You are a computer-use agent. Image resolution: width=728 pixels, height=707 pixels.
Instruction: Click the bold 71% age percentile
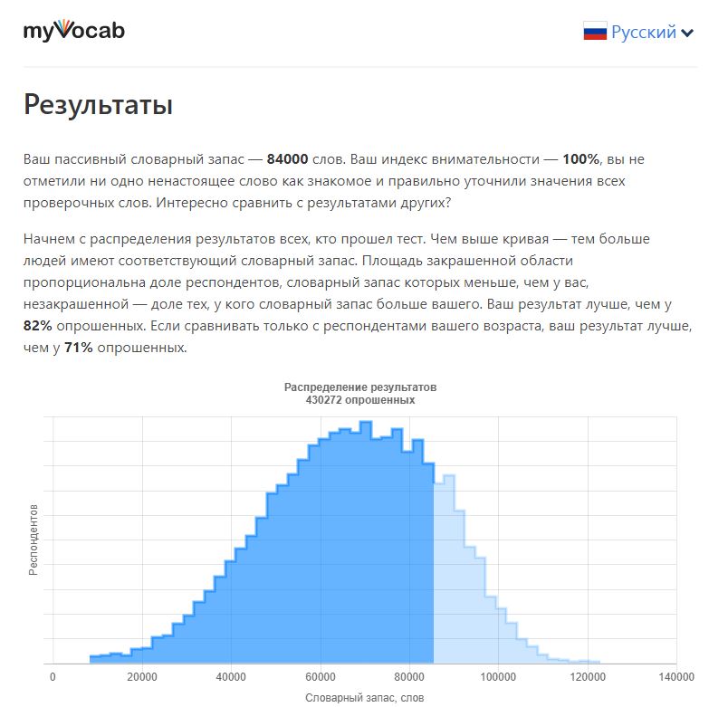[x=79, y=348]
